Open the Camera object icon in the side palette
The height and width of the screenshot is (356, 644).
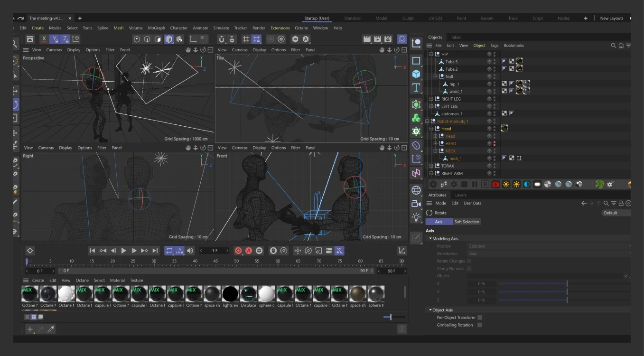(x=416, y=204)
